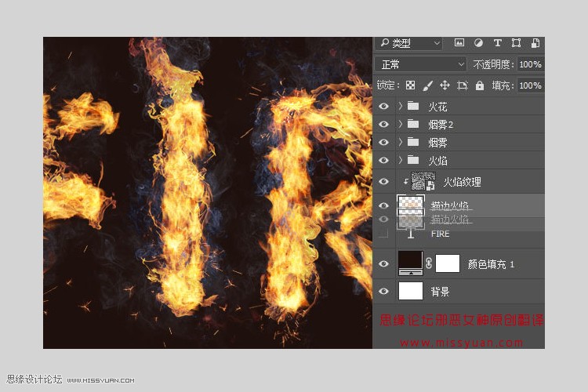Lock position move icon
This screenshot has height=392, width=588.
coord(445,85)
